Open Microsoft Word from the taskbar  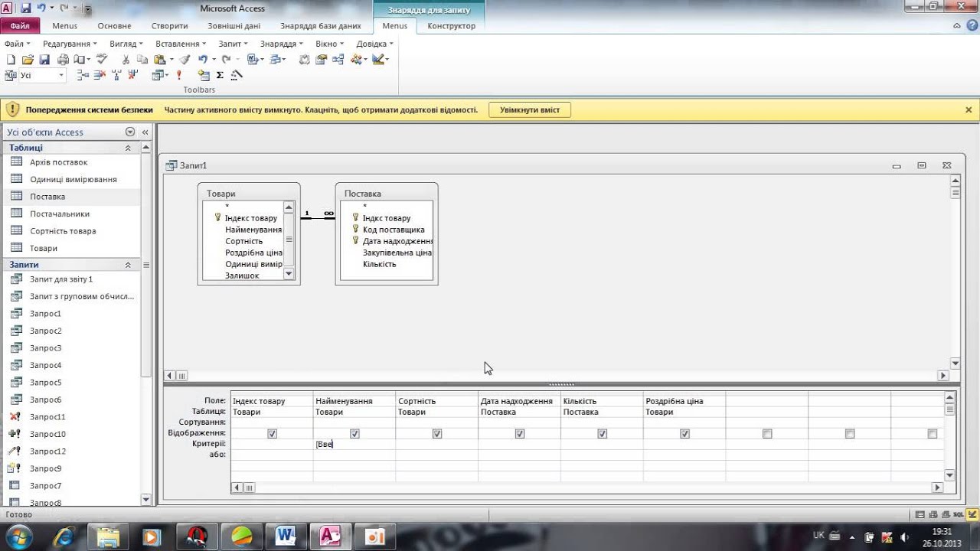286,536
